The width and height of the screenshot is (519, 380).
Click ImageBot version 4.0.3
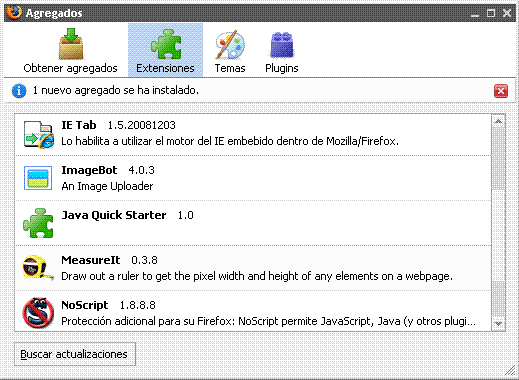(x=141, y=170)
